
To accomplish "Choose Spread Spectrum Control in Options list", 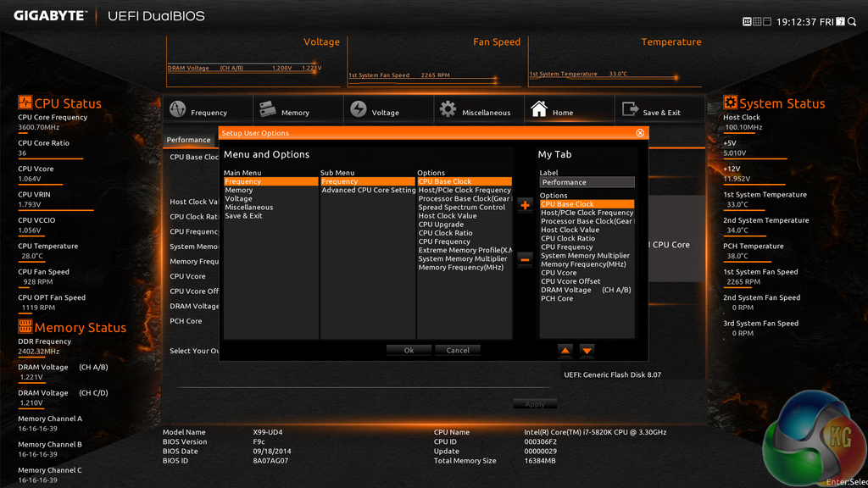I will point(462,208).
